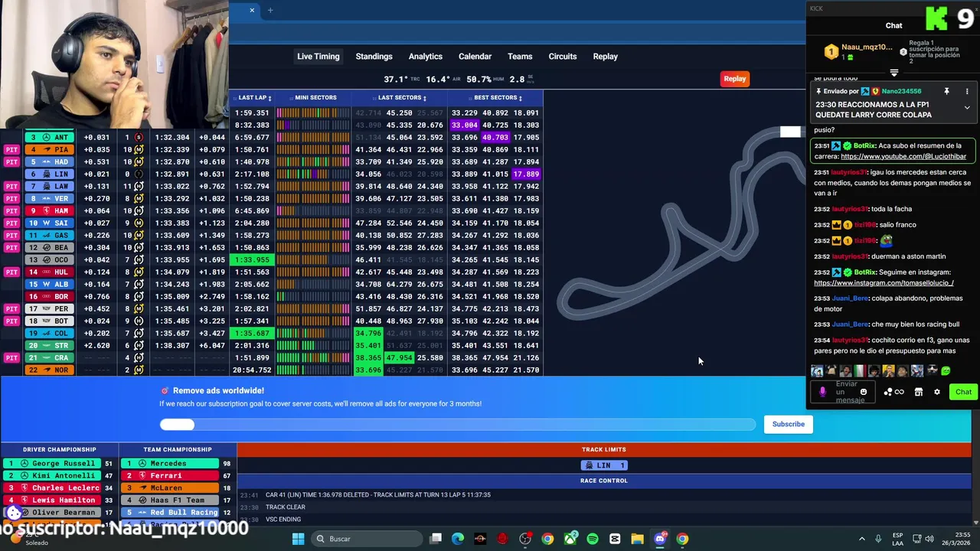Open Discord from the taskbar
This screenshot has width=980, height=551.
pyautogui.click(x=660, y=539)
